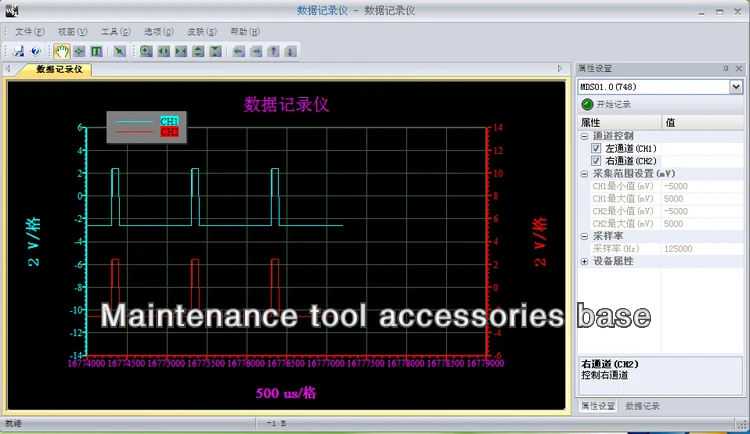Click the CH2最大值 value 5000
This screenshot has width=750, height=434.
(x=673, y=223)
